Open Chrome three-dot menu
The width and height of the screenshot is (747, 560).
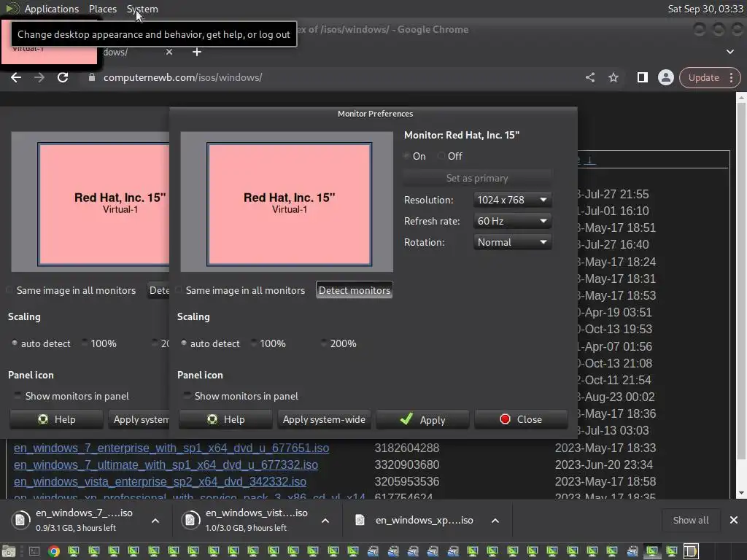coord(731,77)
